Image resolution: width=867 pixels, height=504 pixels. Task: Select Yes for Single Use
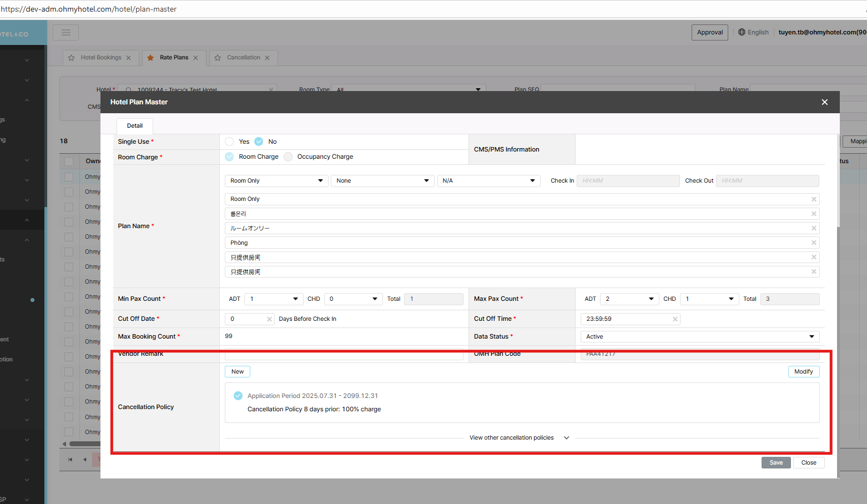coord(230,142)
